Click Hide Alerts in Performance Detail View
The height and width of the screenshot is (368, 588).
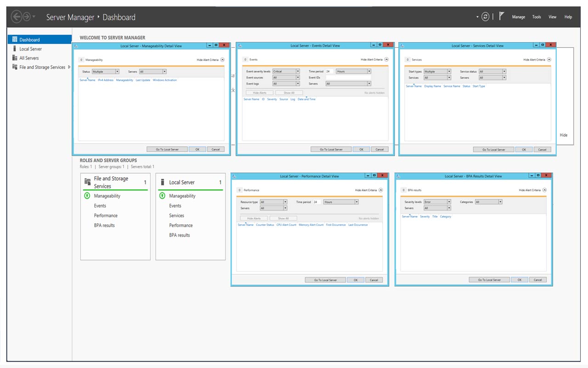point(254,219)
